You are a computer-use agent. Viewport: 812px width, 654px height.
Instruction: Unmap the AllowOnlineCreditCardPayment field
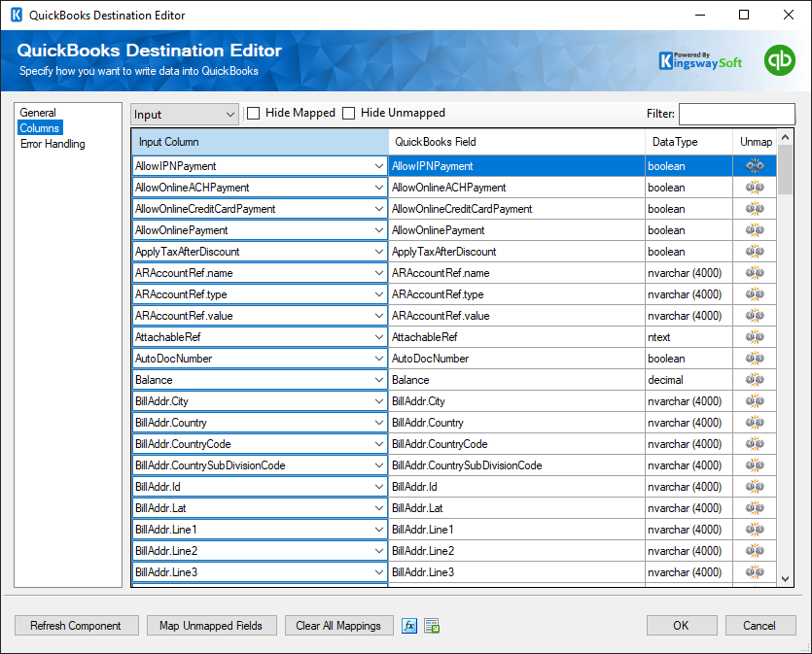pyautogui.click(x=755, y=209)
